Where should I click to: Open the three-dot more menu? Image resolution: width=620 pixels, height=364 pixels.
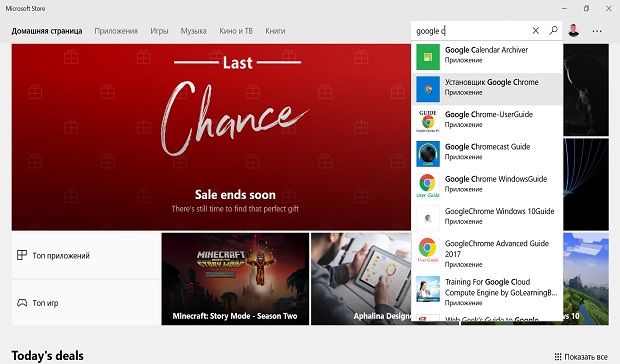597,31
